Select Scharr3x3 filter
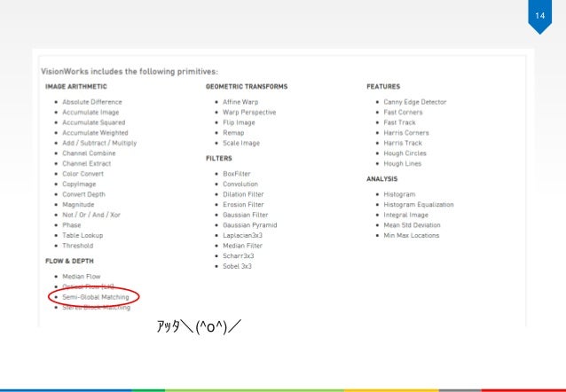The width and height of the screenshot is (566, 392). 239,256
